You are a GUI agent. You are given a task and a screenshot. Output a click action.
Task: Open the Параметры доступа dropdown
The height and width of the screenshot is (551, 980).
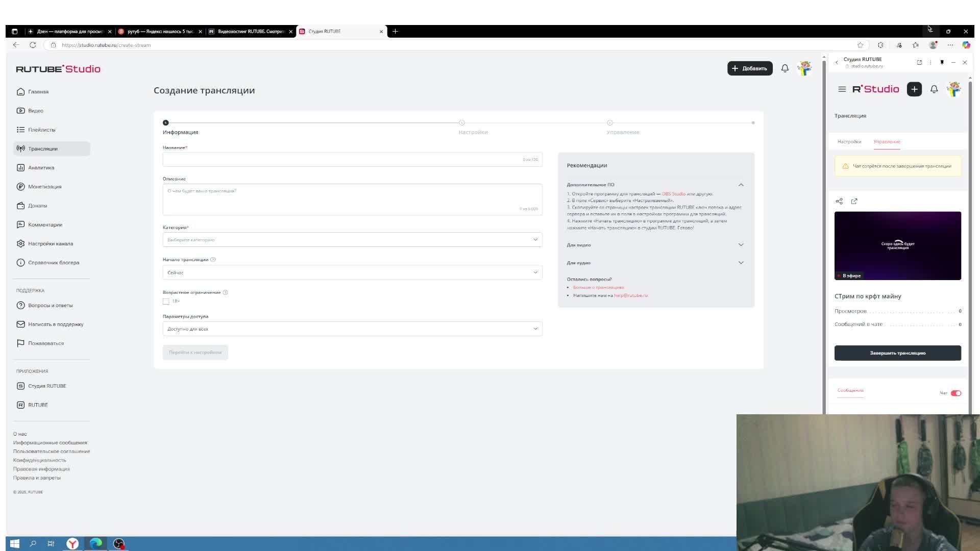click(352, 329)
